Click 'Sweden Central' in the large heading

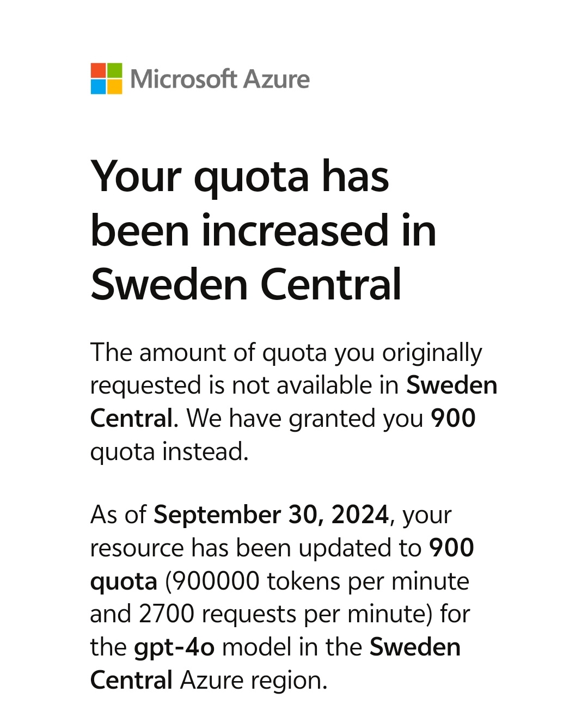tap(246, 284)
